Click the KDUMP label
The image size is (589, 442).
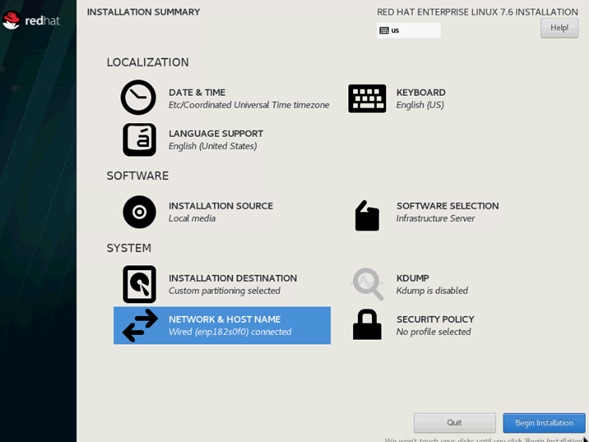[412, 278]
